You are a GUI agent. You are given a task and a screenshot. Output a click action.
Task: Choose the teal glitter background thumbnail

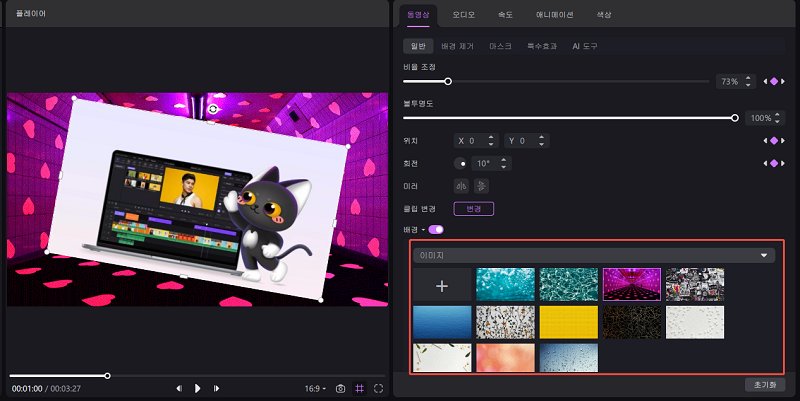pyautogui.click(x=505, y=285)
